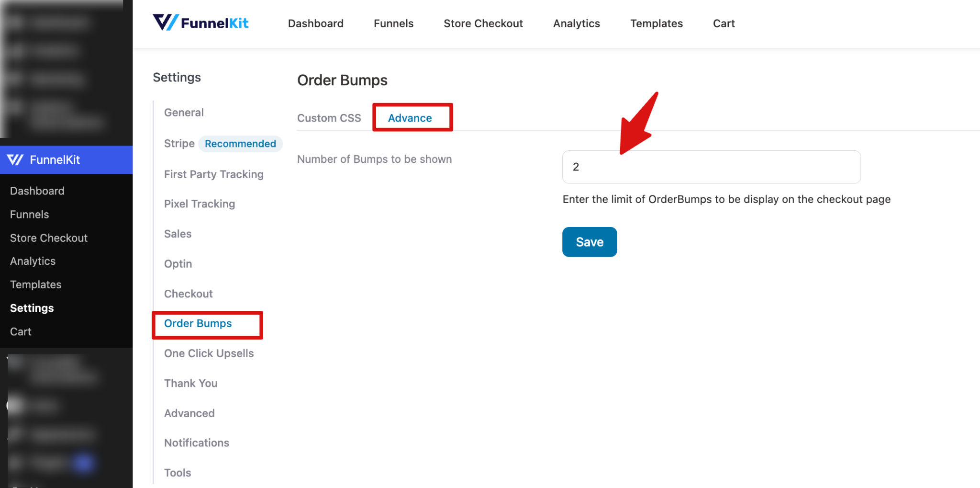Viewport: 980px width, 488px height.
Task: Open Funnels in top navigation
Action: [393, 23]
